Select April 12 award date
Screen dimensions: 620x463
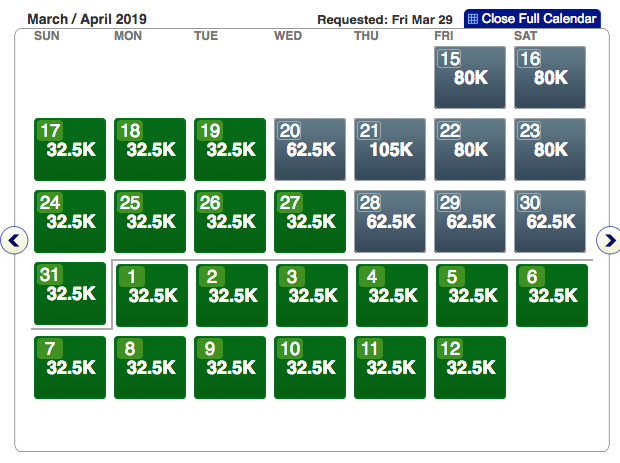[x=470, y=367]
